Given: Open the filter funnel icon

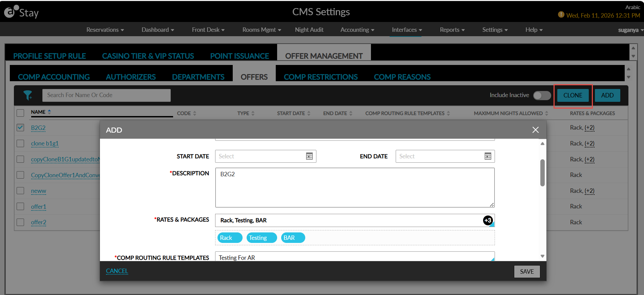Looking at the screenshot, I should 28,95.
